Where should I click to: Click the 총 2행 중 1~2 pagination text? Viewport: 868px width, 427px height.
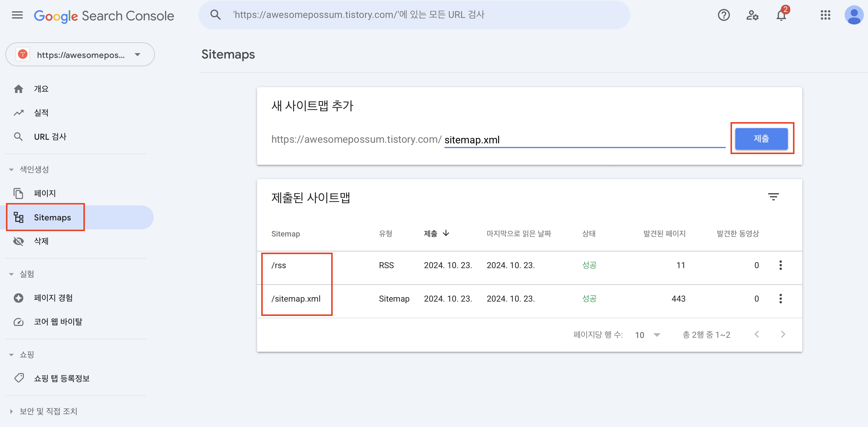pyautogui.click(x=706, y=335)
